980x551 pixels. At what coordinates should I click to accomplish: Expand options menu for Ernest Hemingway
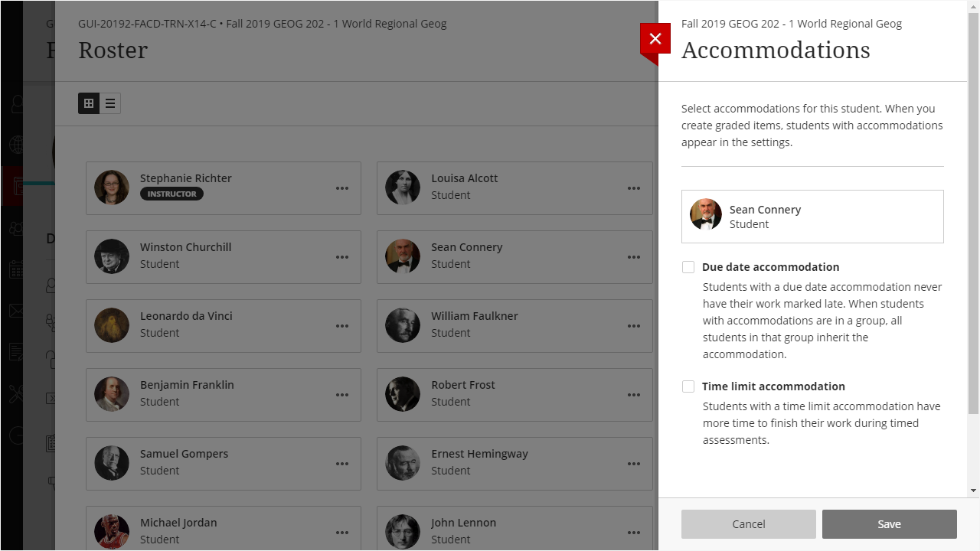pos(633,464)
